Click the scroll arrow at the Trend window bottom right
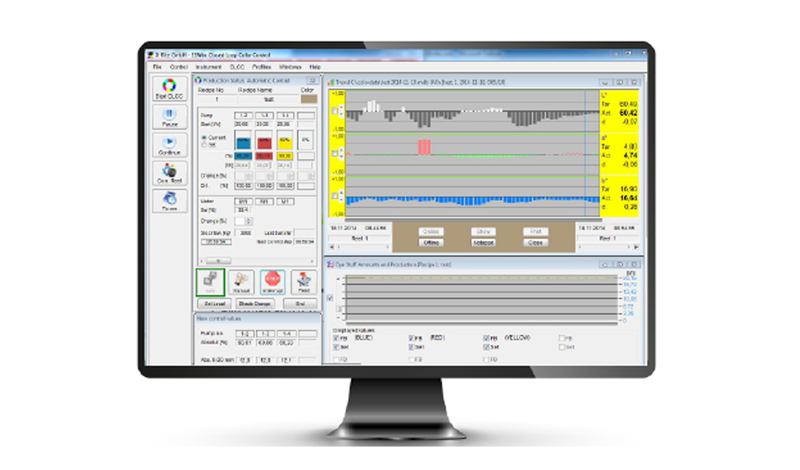 click(636, 247)
